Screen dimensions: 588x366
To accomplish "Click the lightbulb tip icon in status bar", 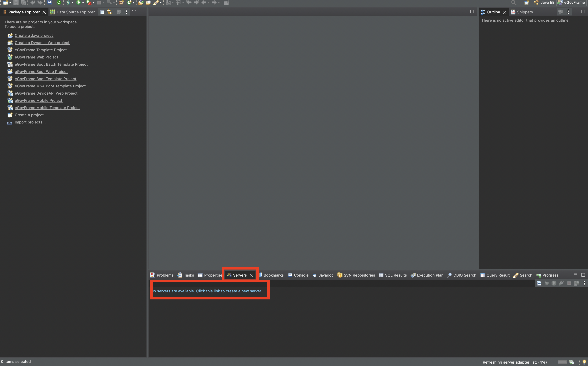I will coord(584,362).
